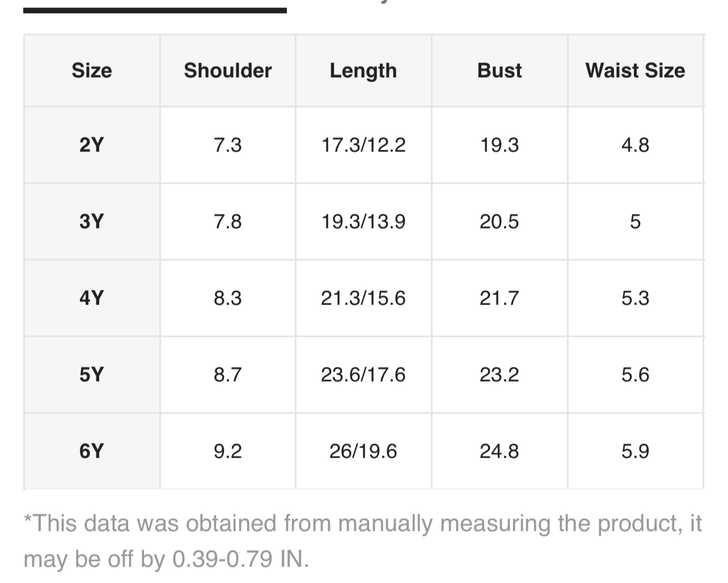Viewport: 728px width, 583px height.
Task: Select the Shoulder column header
Action: coord(228,70)
